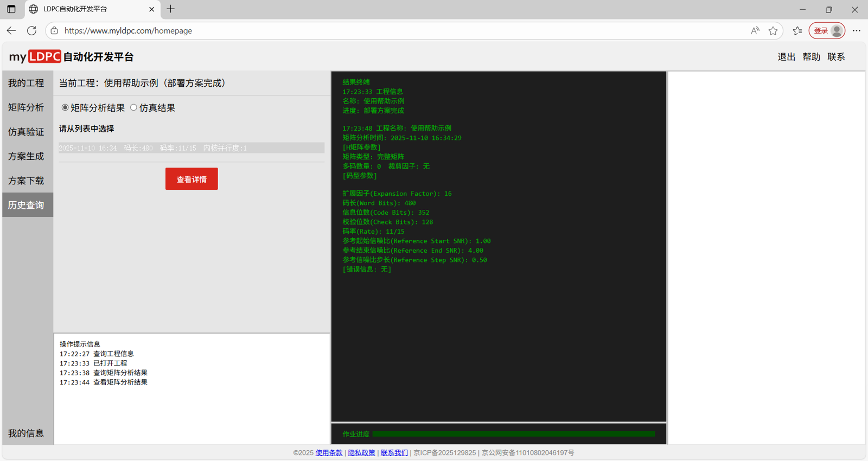Select the 矩阵分析结果 radio button
Viewport: 868px width, 461px height.
pos(65,108)
